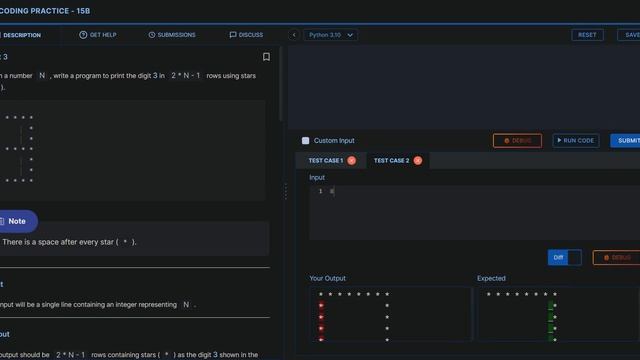The image size is (640, 360).
Task: Click the 'CODING PRACTICE - 15B' title
Action: 44,11
